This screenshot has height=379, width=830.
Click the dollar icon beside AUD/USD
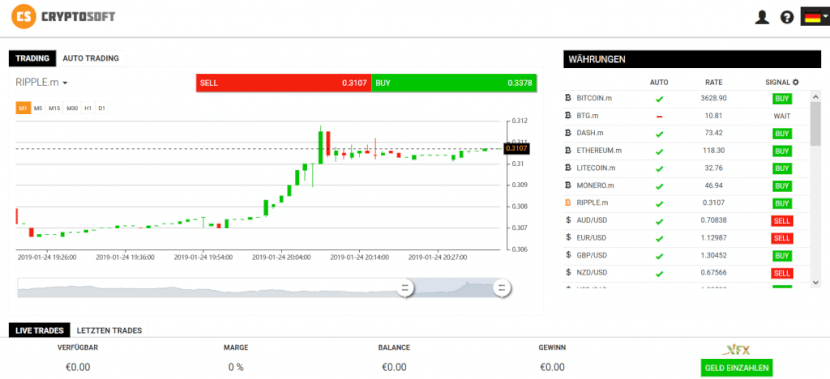569,220
